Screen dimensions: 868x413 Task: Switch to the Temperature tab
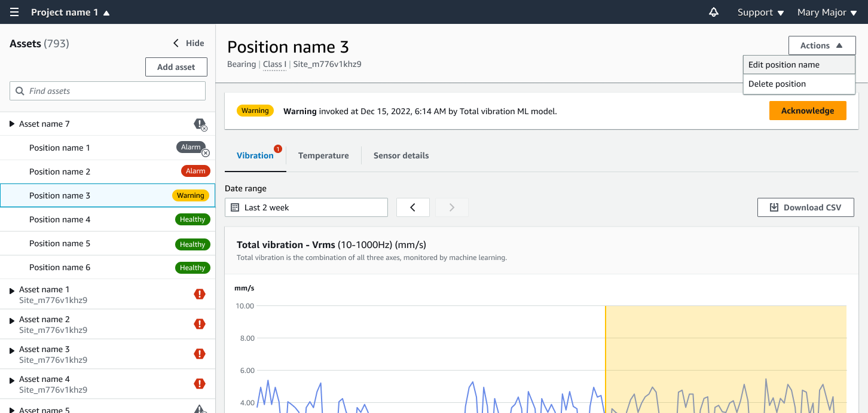tap(323, 155)
